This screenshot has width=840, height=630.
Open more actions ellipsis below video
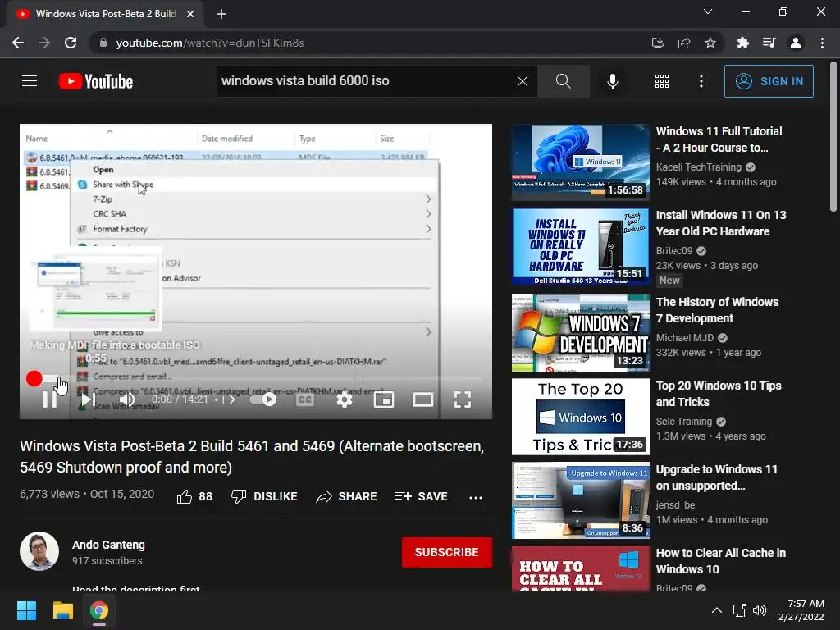pos(475,497)
